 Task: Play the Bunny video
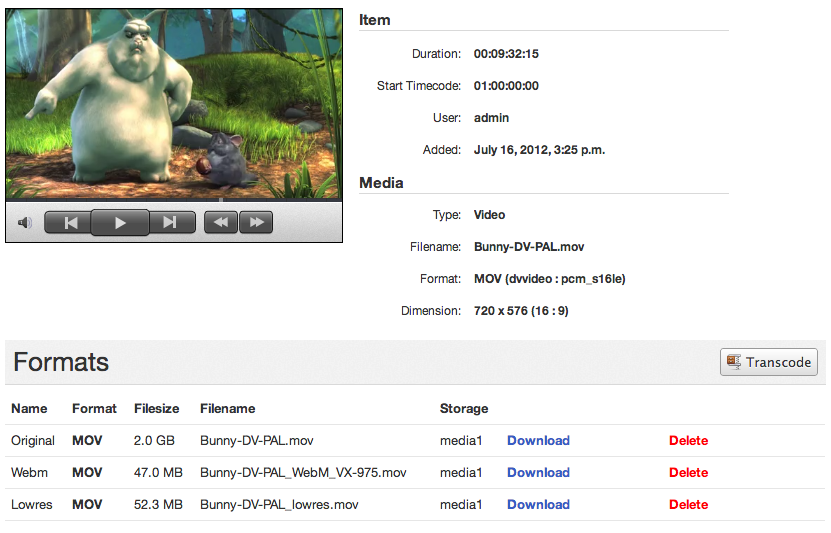point(120,223)
